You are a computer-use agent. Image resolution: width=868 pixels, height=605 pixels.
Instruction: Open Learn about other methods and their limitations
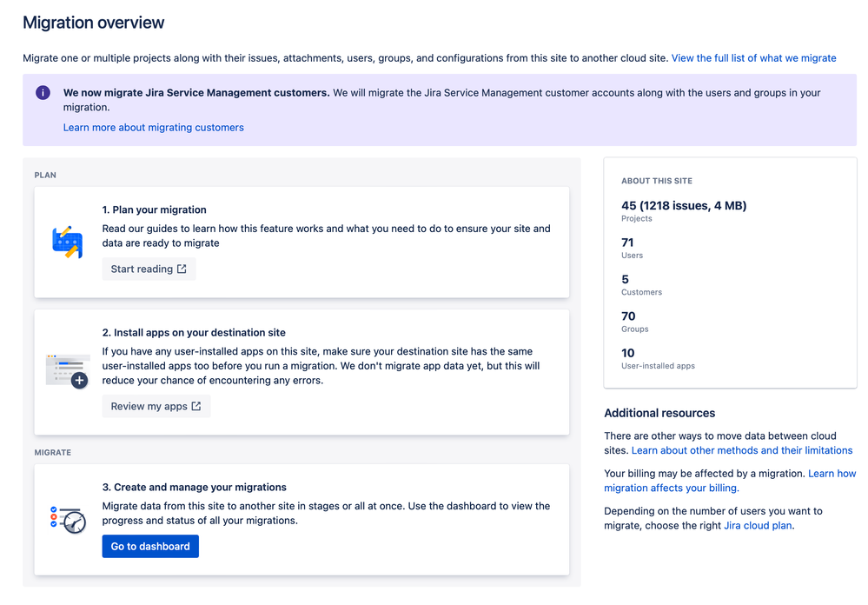tap(742, 450)
